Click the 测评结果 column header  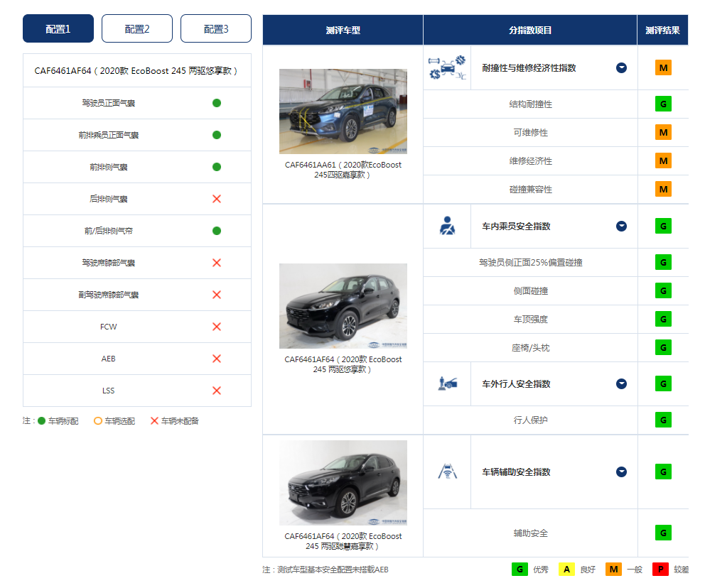coord(663,30)
